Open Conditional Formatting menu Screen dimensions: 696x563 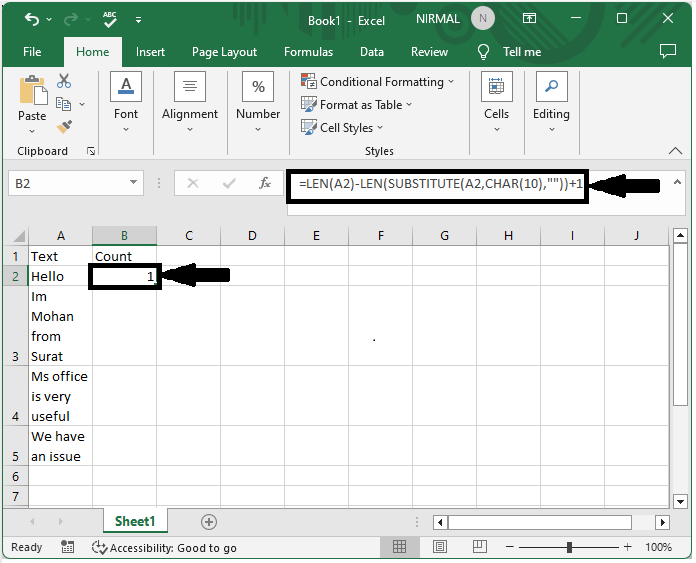pyautogui.click(x=377, y=82)
